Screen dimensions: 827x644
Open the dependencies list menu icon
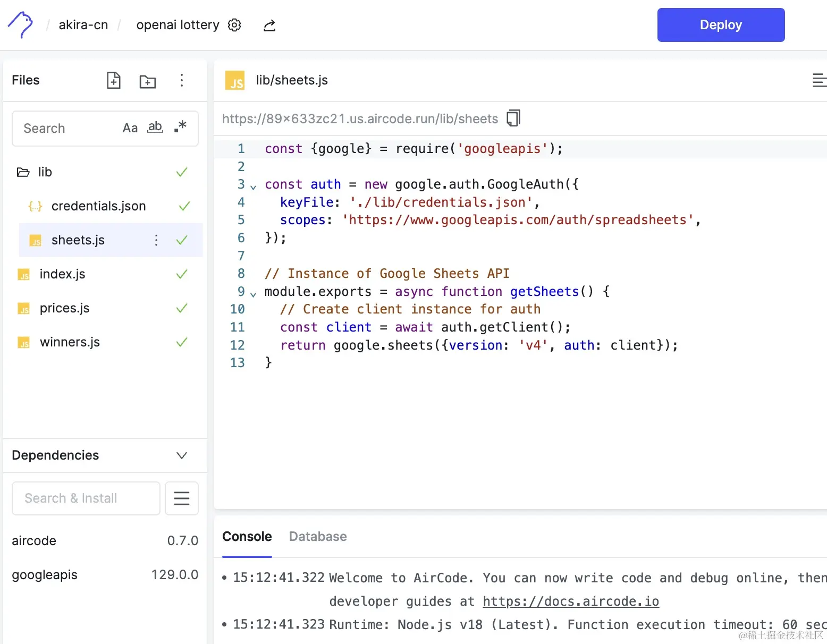pyautogui.click(x=182, y=498)
